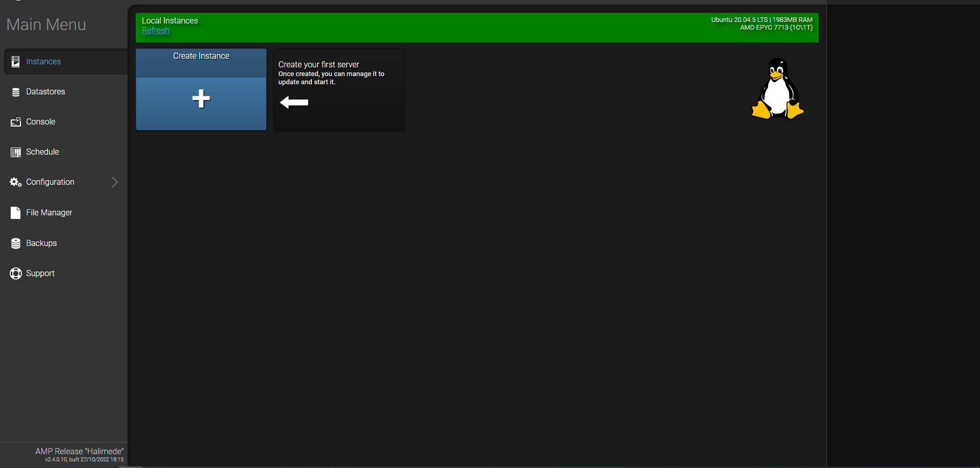Image resolution: width=980 pixels, height=468 pixels.
Task: Click the Support lifebuoy icon
Action: [16, 274]
